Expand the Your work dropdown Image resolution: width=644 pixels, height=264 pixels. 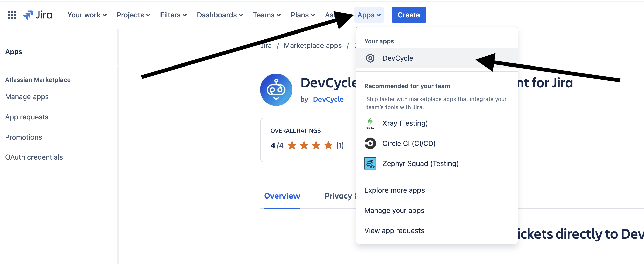pyautogui.click(x=87, y=15)
